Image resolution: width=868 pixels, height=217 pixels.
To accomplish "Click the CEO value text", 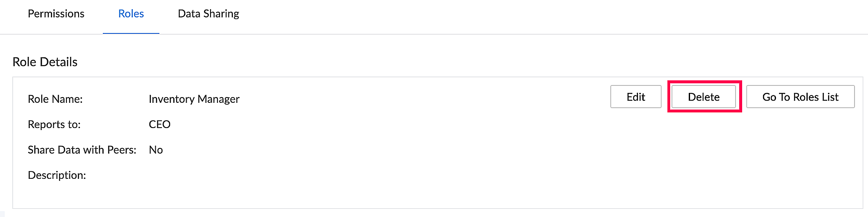I will (159, 125).
